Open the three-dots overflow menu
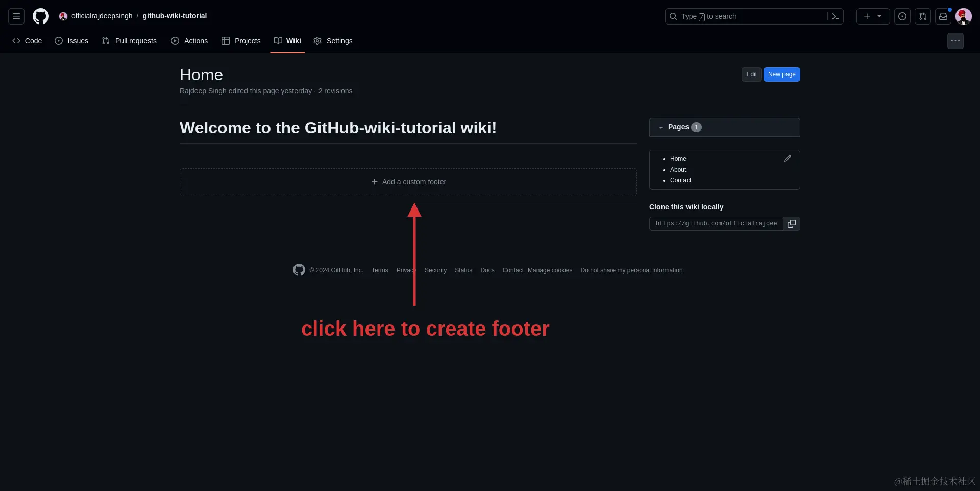The image size is (980, 491). pos(955,41)
